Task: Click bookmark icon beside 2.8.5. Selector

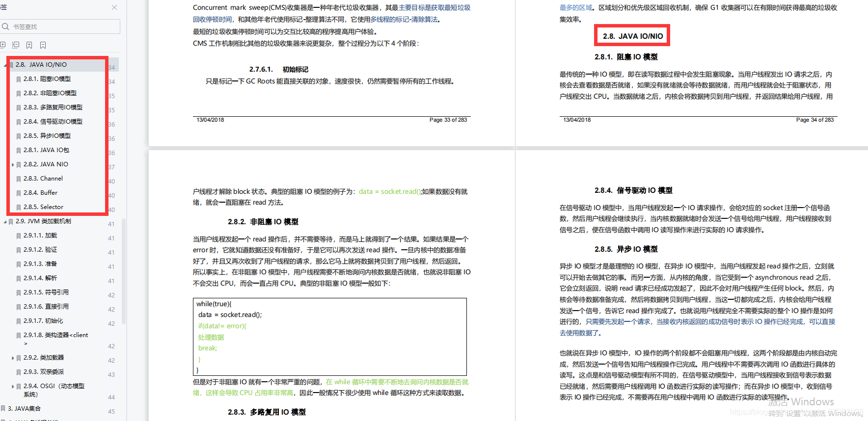Action: [19, 207]
